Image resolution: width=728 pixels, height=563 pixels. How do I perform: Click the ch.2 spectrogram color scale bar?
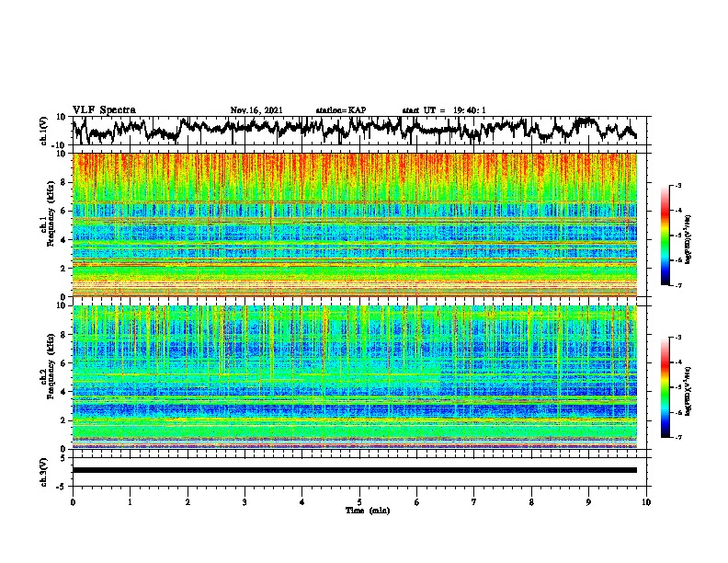tap(665, 387)
